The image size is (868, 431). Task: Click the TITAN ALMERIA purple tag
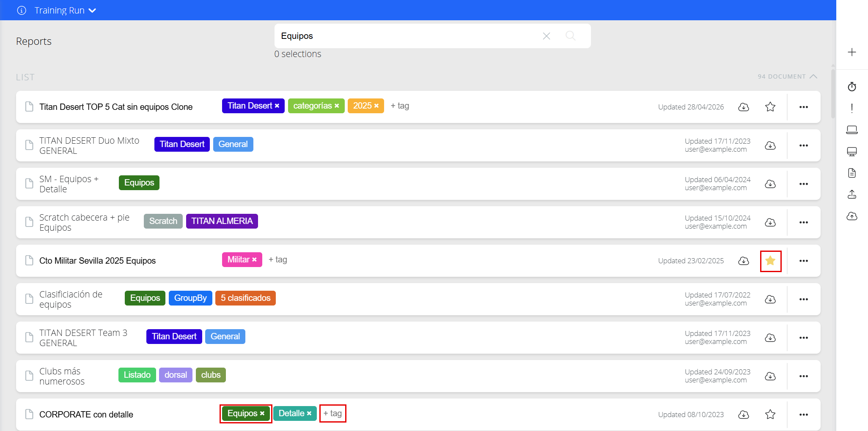point(222,221)
